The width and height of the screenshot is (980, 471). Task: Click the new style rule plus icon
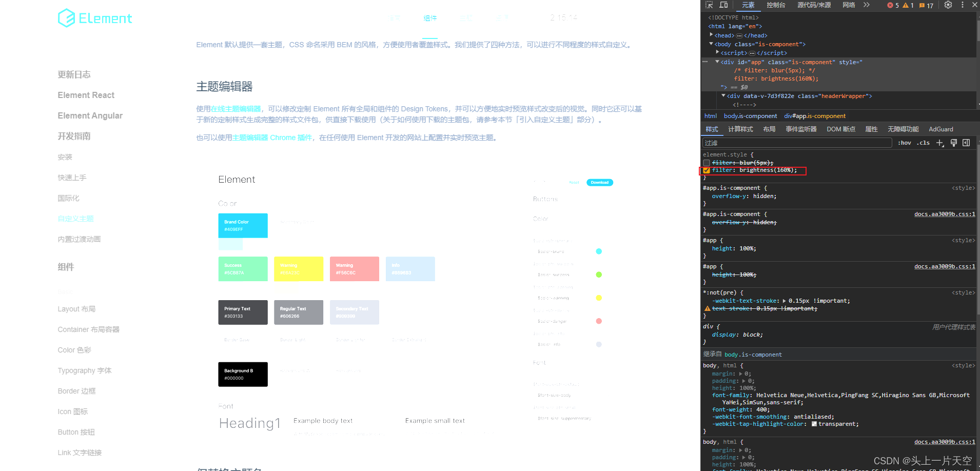[x=940, y=143]
